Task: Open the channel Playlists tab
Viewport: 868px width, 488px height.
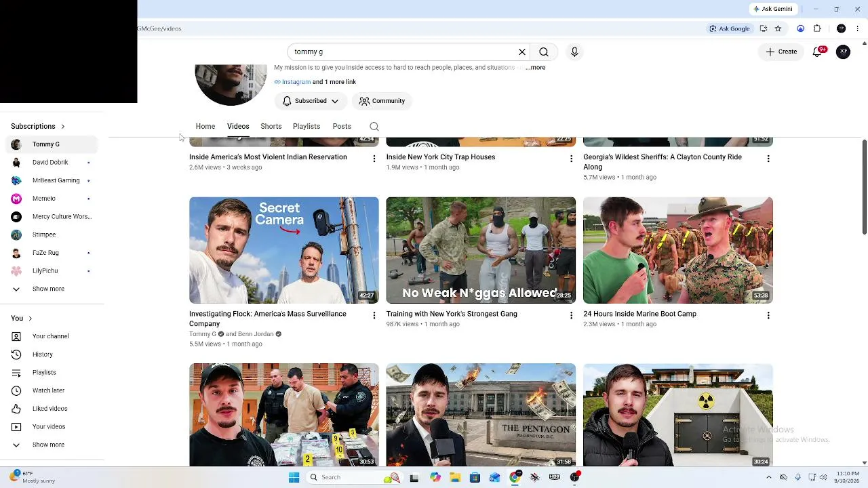Action: [307, 127]
